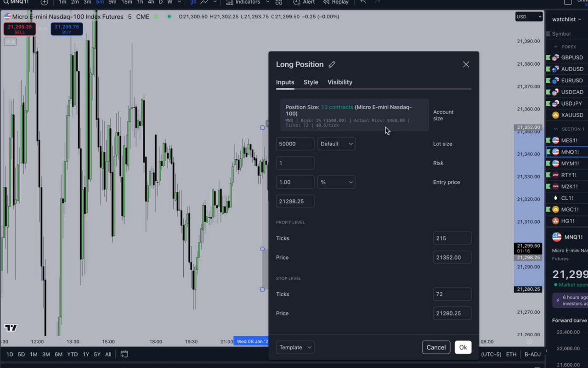Select CL1! in the watchlist
This screenshot has width=588, height=368.
click(567, 198)
